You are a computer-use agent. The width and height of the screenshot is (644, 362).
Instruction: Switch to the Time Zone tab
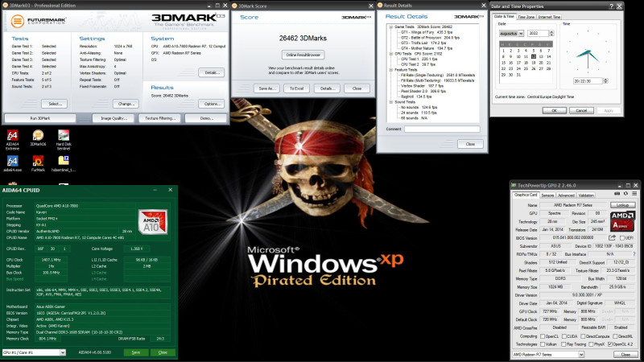coord(526,17)
